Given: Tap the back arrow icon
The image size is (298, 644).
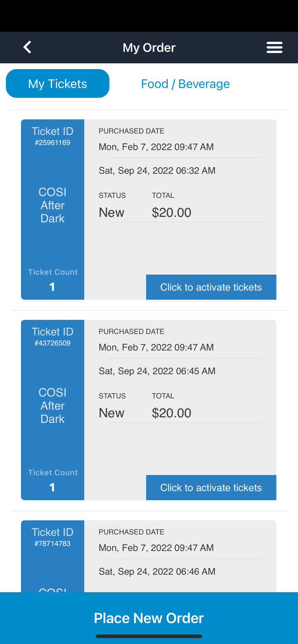Looking at the screenshot, I should (28, 47).
